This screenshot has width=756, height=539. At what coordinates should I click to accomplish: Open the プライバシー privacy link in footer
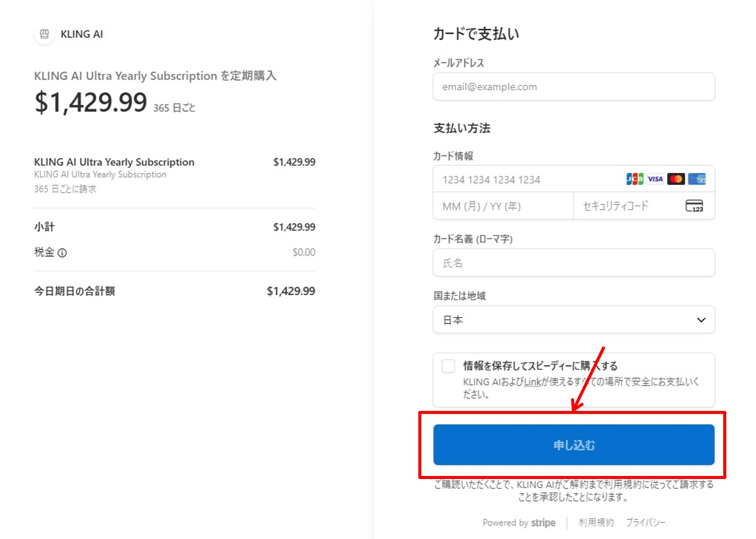(x=646, y=523)
